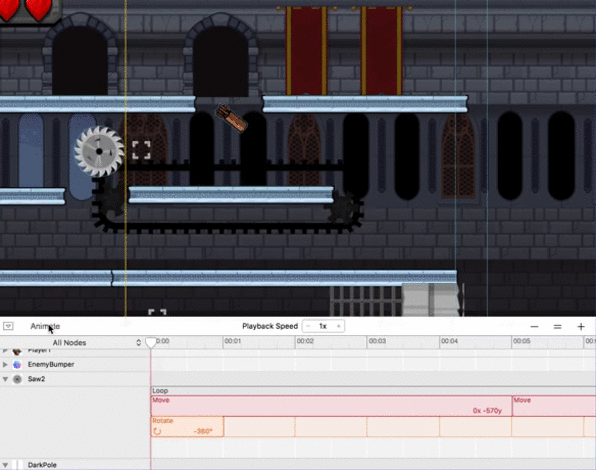Expand the EnemyBumper node row
596x470 pixels.
tap(5, 364)
